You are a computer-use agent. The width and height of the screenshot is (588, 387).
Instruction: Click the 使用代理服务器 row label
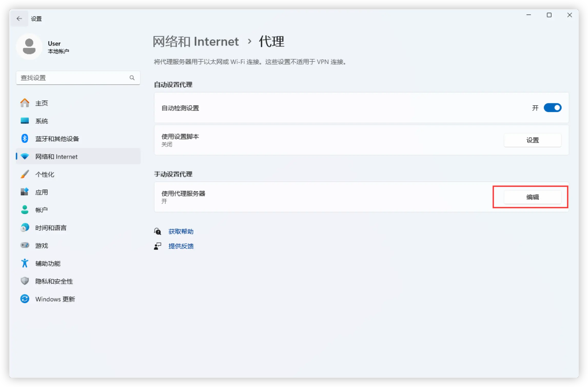(x=183, y=193)
